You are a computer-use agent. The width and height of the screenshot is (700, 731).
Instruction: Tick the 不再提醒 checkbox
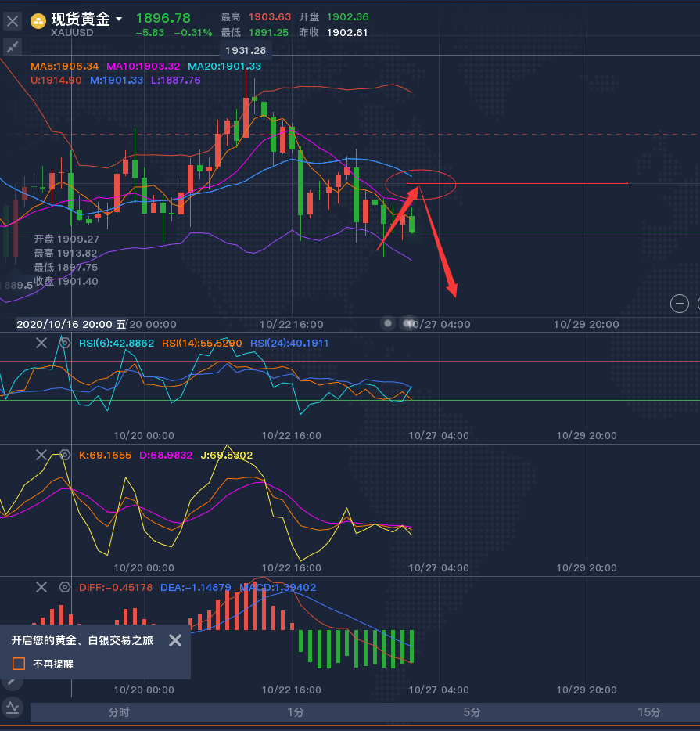(19, 664)
